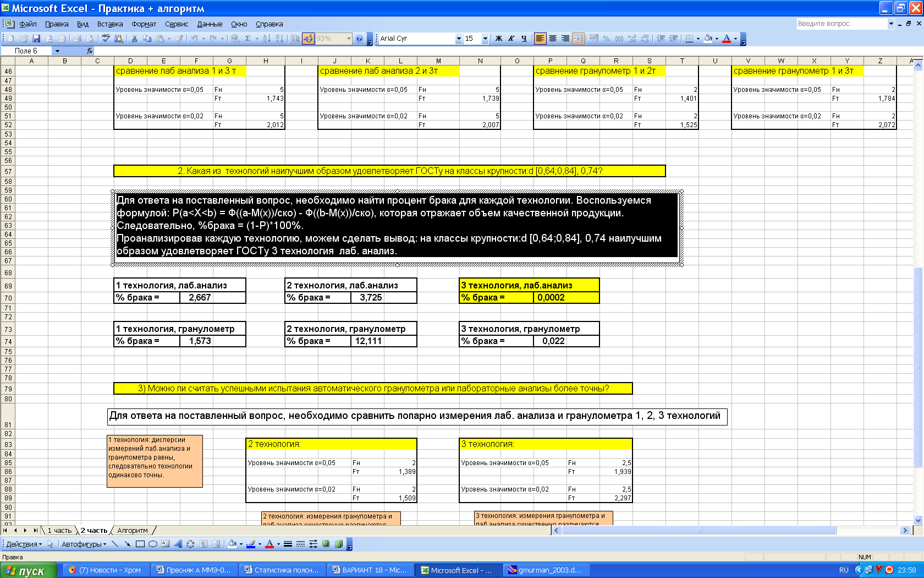Copy selection using the Copy icon
The image size is (924, 578).
click(147, 39)
